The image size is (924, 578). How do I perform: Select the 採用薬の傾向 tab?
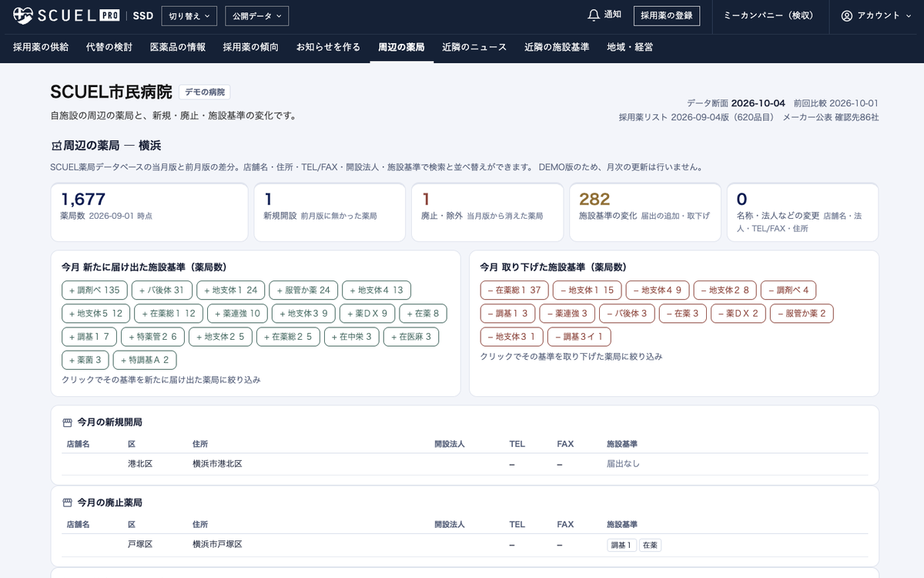[x=251, y=47]
